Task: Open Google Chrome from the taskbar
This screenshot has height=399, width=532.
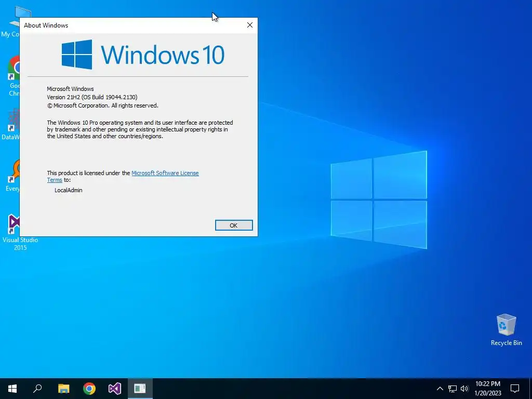Action: [89, 389]
